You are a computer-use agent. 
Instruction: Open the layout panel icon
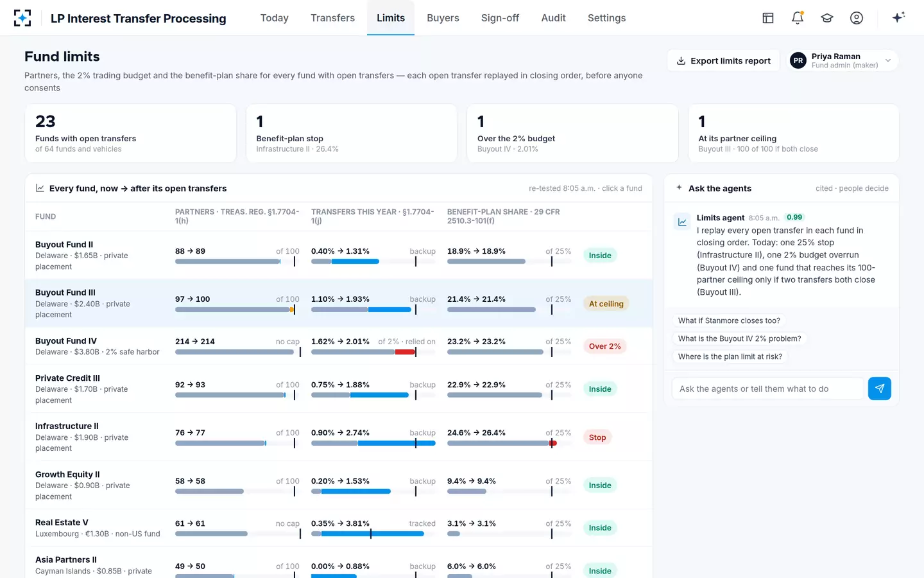(x=768, y=18)
